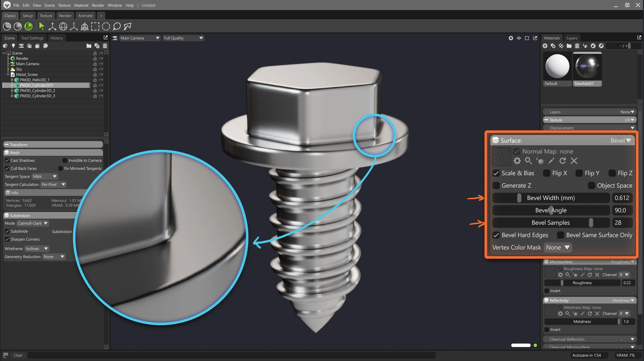This screenshot has height=361, width=644.
Task: Activate the rotate globe tool
Action: point(63,26)
